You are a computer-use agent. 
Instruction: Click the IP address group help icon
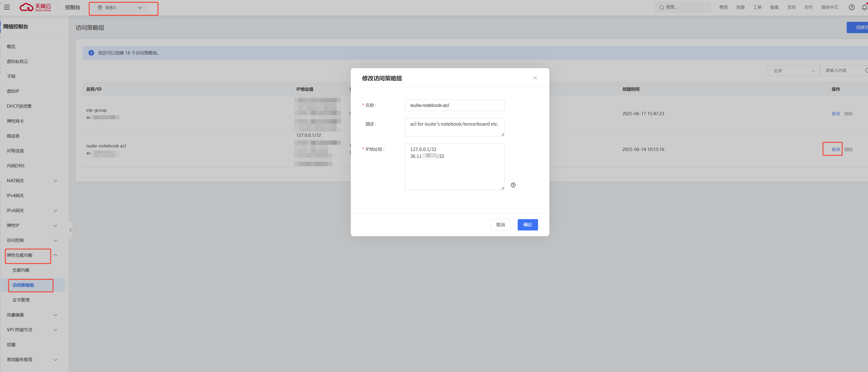click(x=513, y=185)
